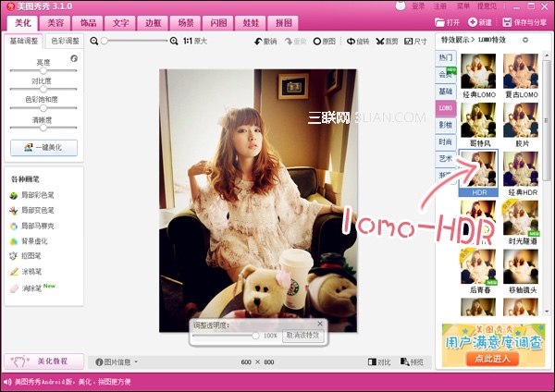Apply the 胶片 effect thumbnail
Image resolution: width=555 pixels, height=392 pixels.
point(521,120)
